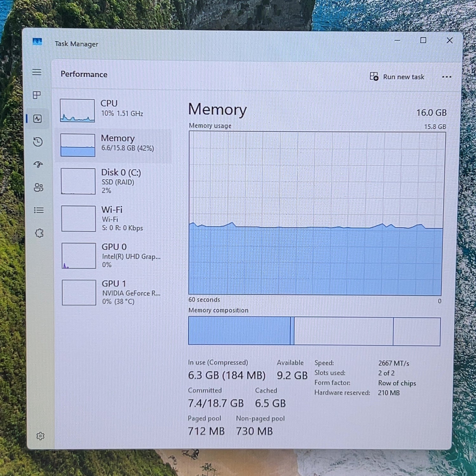476x476 pixels.
Task: Click the SSD (RAID) disk type text
Action: (x=118, y=182)
